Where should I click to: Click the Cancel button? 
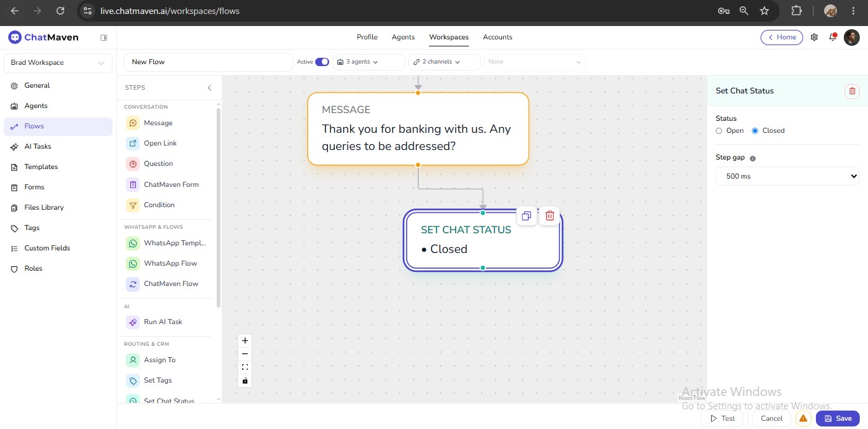tap(771, 418)
